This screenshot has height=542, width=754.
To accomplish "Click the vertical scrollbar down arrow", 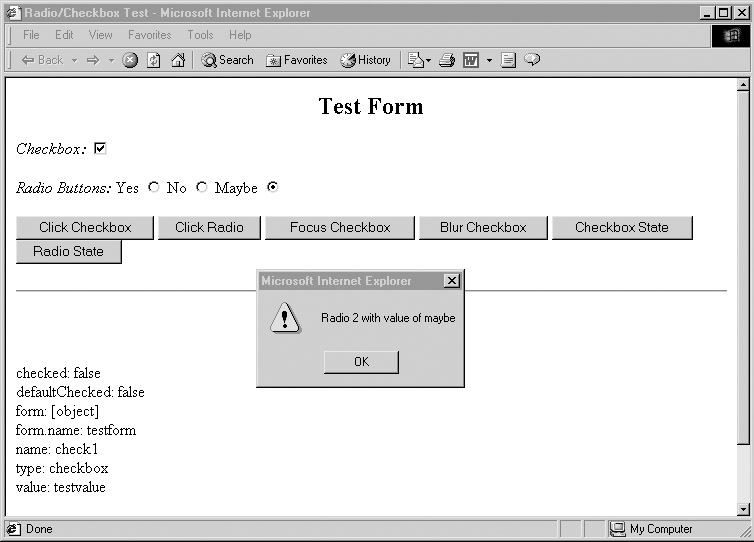I will (x=743, y=509).
